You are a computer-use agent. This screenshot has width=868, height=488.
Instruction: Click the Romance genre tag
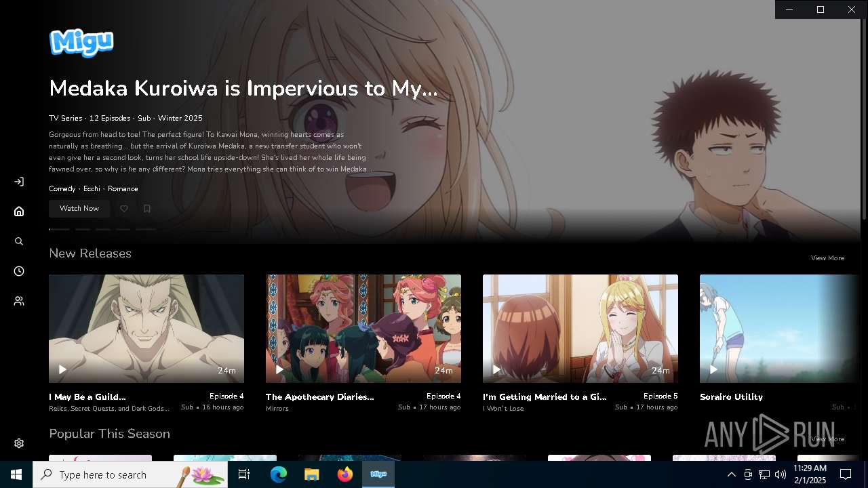tap(123, 189)
